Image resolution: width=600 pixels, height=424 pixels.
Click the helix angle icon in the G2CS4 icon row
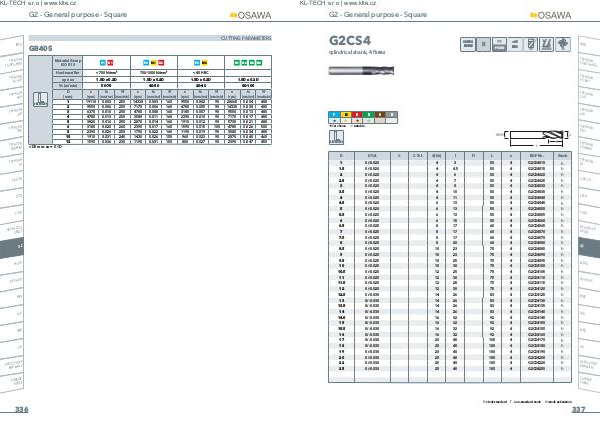pos(546,44)
